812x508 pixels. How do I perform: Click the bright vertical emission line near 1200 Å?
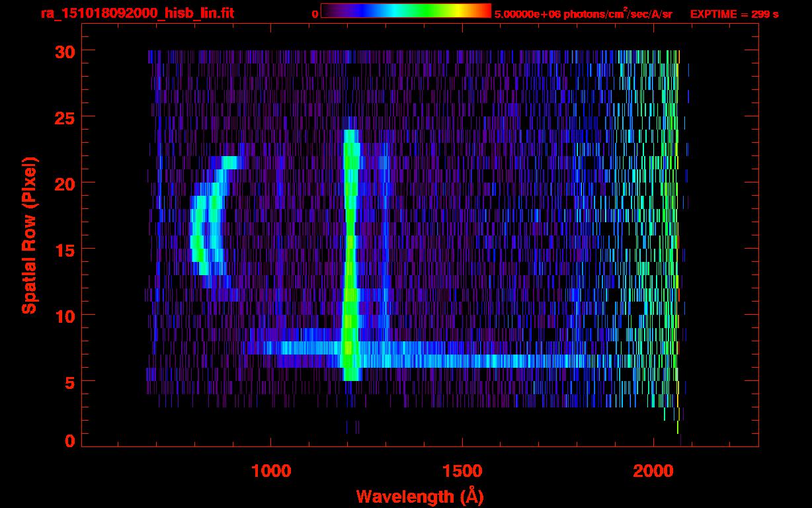(350, 255)
